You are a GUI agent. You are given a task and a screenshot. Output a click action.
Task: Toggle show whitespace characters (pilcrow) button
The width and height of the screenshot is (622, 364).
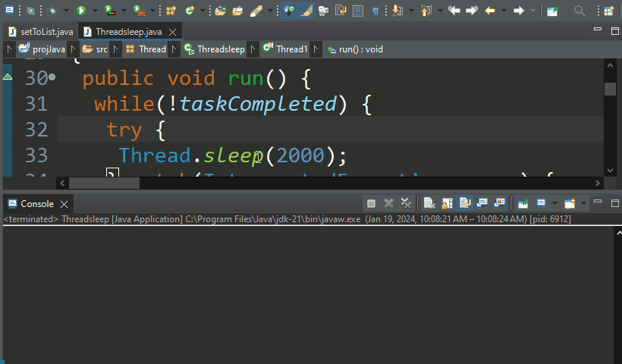[375, 11]
